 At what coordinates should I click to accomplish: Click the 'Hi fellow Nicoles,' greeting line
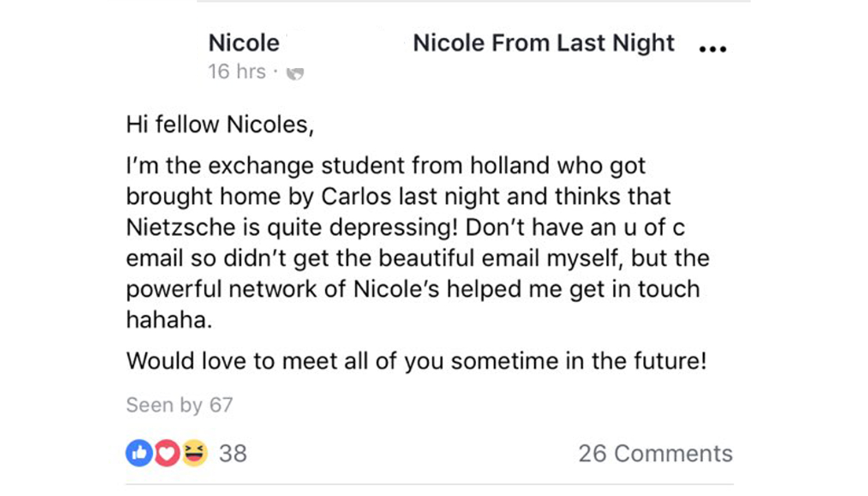click(220, 124)
